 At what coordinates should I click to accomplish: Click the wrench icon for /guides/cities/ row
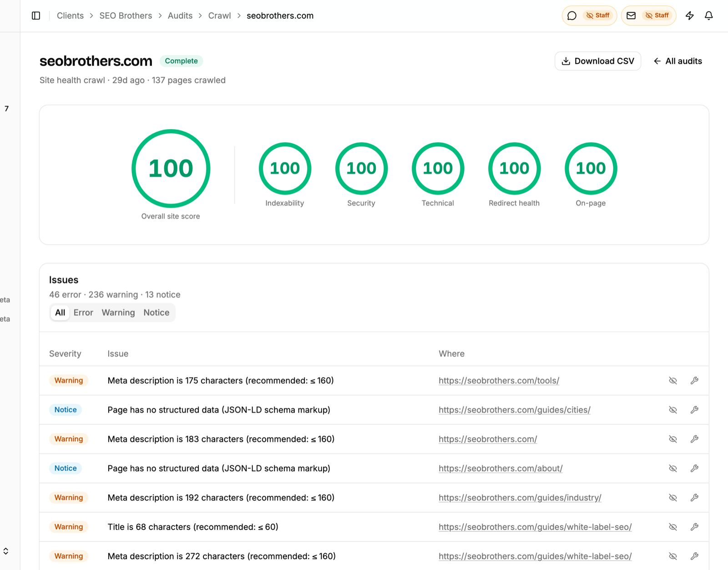694,410
